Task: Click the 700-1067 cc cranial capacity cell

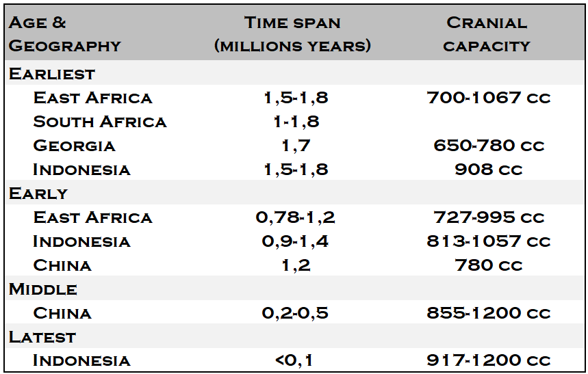Action: pos(488,98)
